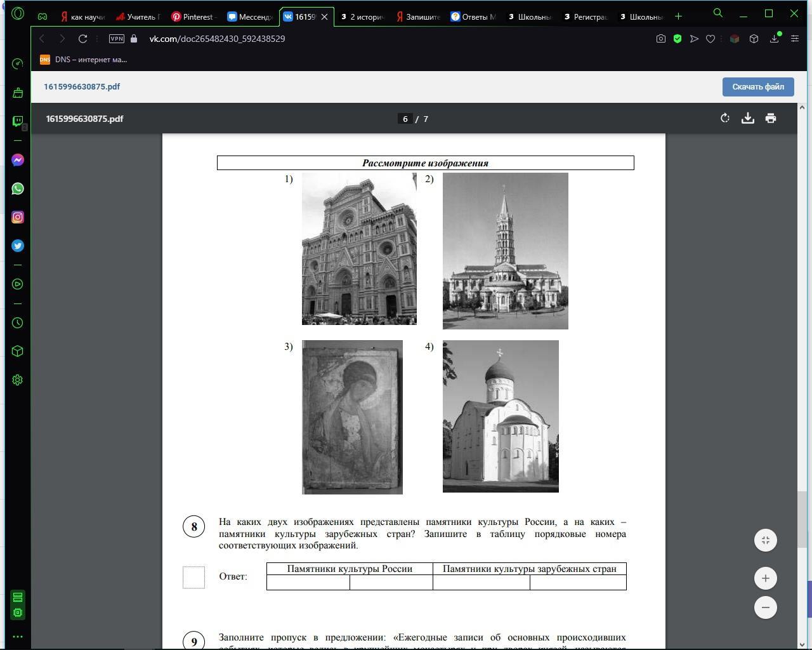Image resolution: width=812 pixels, height=650 pixels.
Task: Open Extensions cube icon in sidebar
Action: pos(18,351)
